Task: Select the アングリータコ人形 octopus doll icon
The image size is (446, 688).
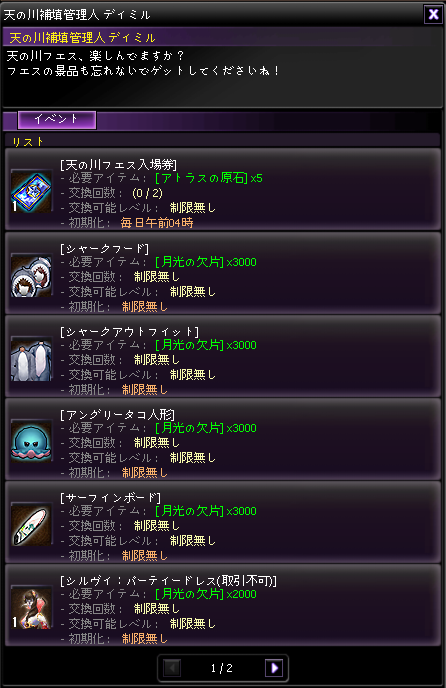Action: coord(31,442)
